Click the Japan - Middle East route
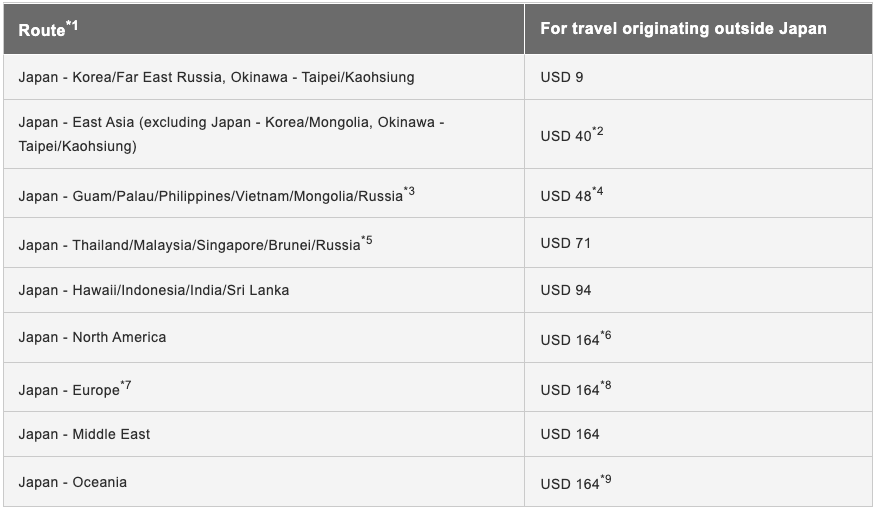876x511 pixels. 85,434
